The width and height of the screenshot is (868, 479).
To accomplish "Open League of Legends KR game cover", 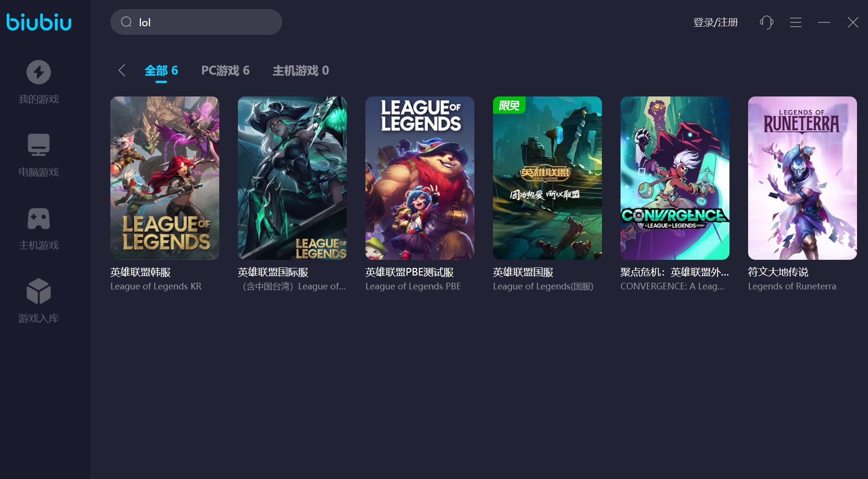I will 165,178.
